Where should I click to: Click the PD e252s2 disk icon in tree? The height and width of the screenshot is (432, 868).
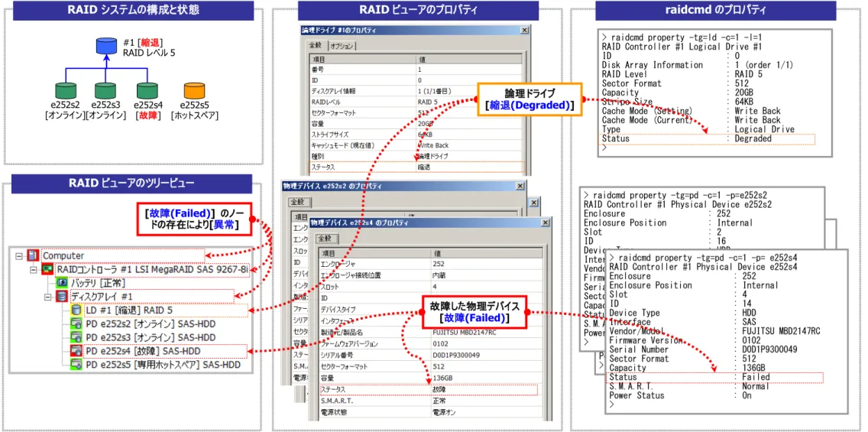click(x=76, y=324)
